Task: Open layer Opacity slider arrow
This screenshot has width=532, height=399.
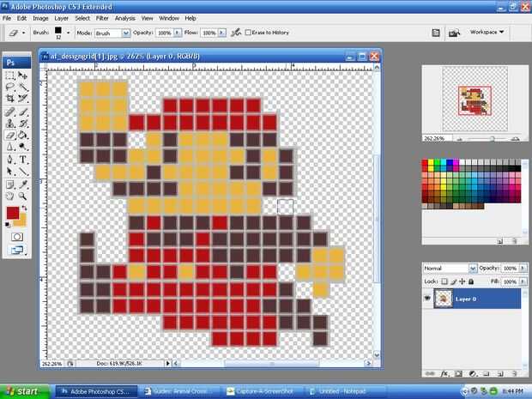Action: coord(523,268)
